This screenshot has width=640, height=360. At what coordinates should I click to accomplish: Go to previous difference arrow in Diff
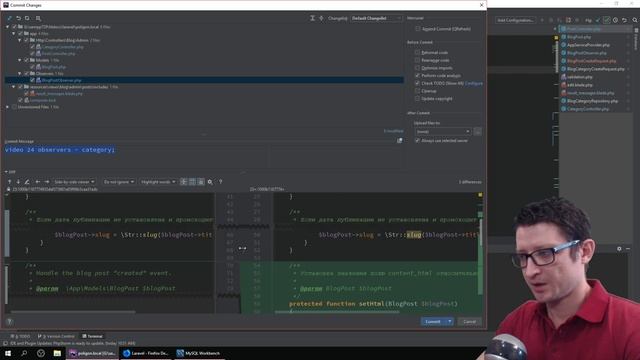(9, 182)
